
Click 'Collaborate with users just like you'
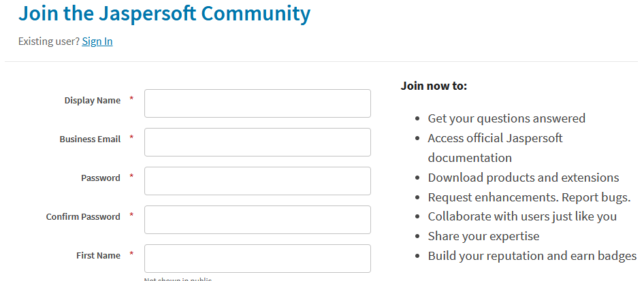click(522, 216)
